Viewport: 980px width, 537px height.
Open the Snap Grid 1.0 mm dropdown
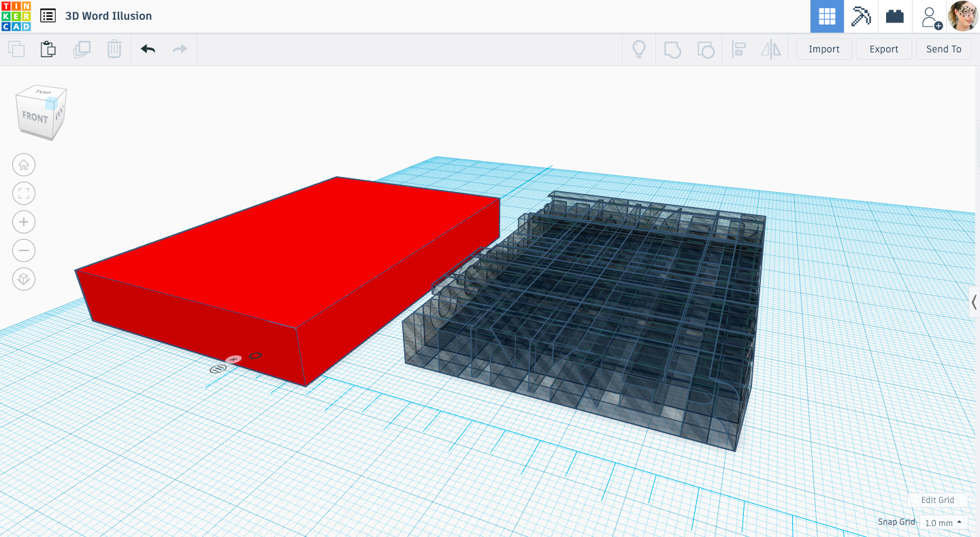pyautogui.click(x=943, y=523)
